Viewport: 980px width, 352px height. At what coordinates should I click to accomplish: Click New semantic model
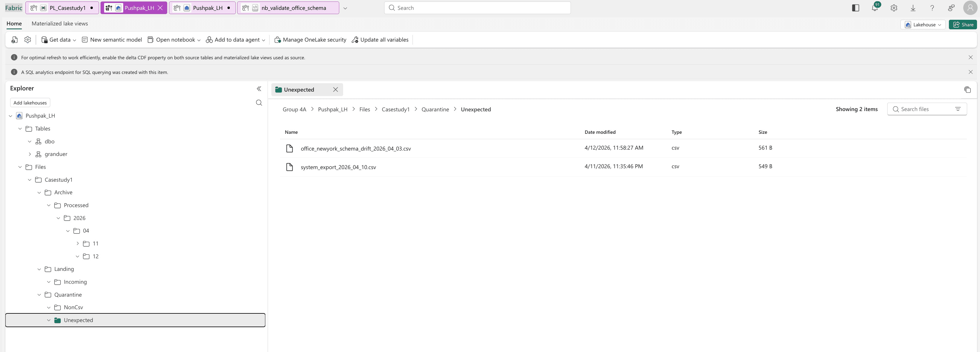tap(112, 40)
